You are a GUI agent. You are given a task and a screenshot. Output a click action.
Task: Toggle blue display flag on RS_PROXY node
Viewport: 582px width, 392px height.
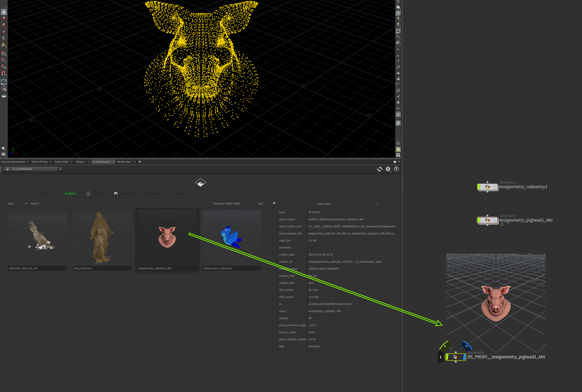point(464,357)
